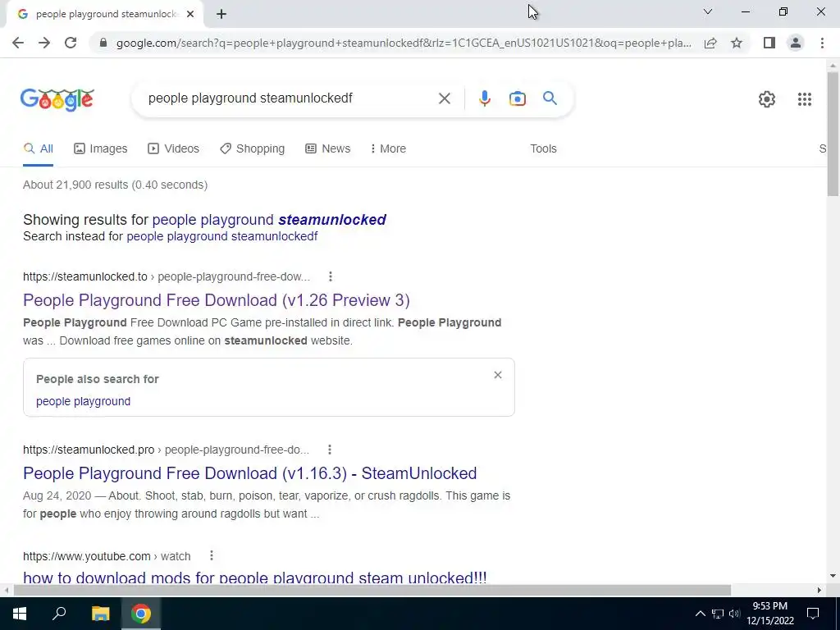Share this page icon in address bar
Image resolution: width=840 pixels, height=630 pixels.
pyautogui.click(x=710, y=43)
